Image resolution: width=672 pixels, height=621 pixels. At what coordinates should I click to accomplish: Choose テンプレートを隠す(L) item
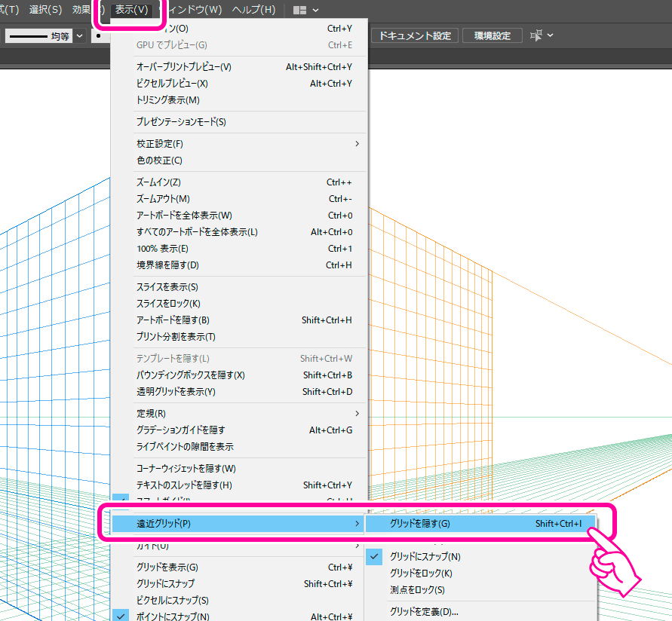[x=239, y=359]
